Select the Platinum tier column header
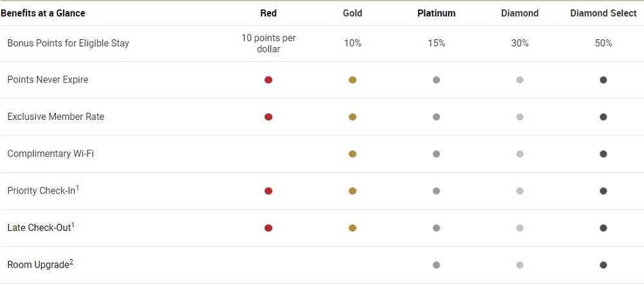This screenshot has height=285, width=644. tap(436, 13)
